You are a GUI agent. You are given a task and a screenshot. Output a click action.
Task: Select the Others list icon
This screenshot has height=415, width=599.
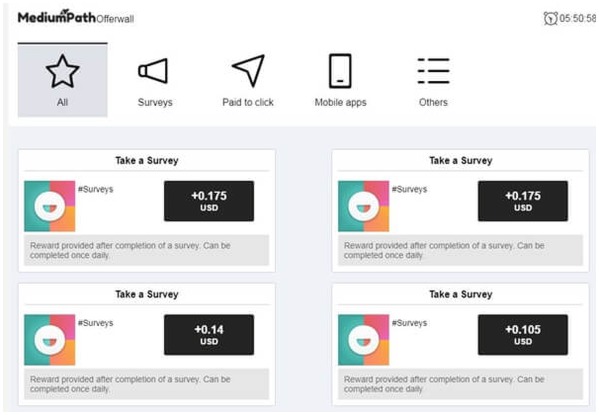433,71
